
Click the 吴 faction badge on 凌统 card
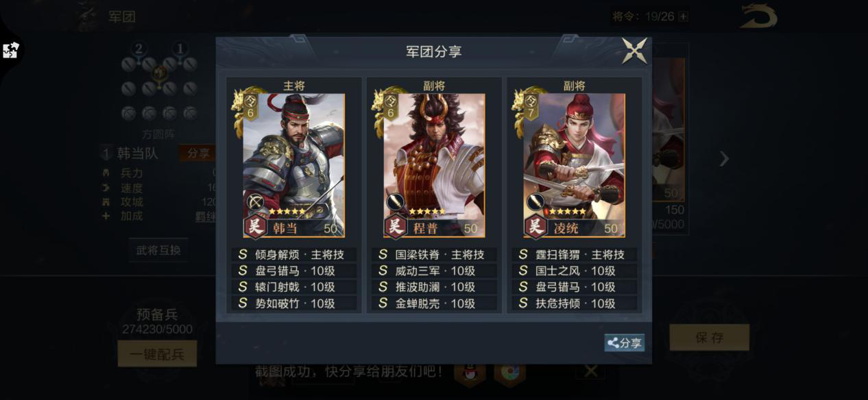pyautogui.click(x=535, y=226)
